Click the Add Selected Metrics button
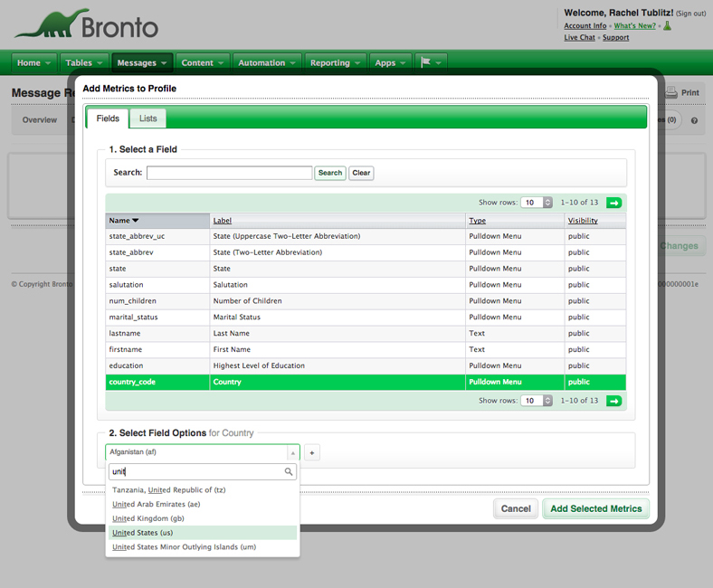The width and height of the screenshot is (713, 588). tap(595, 508)
